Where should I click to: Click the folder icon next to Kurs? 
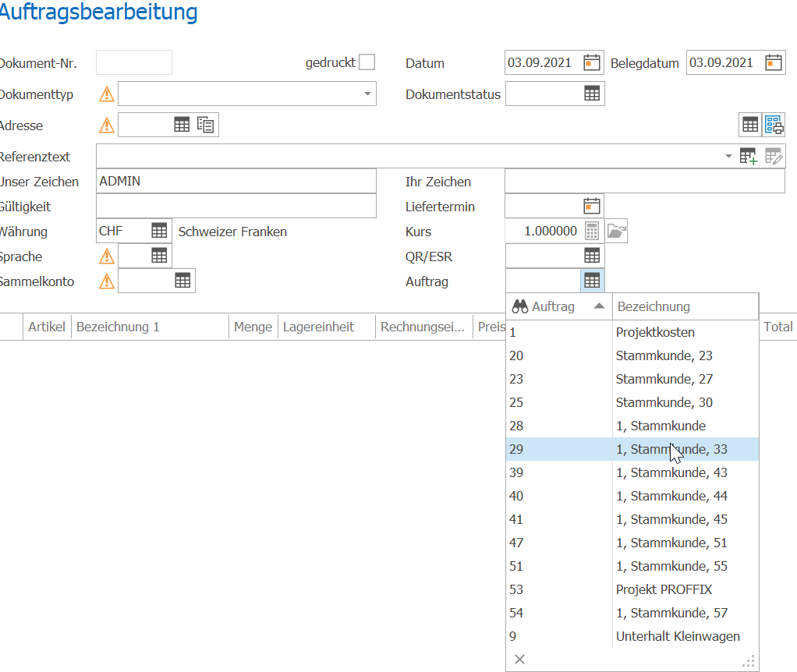tap(616, 231)
